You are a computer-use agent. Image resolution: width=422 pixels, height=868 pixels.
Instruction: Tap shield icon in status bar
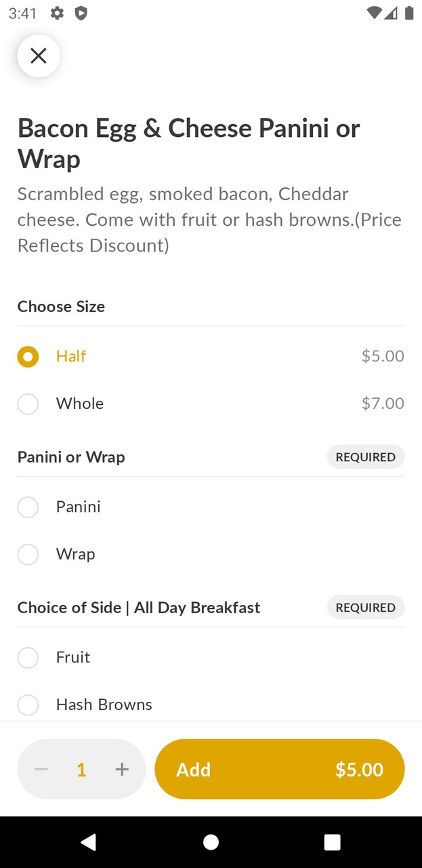[x=81, y=13]
